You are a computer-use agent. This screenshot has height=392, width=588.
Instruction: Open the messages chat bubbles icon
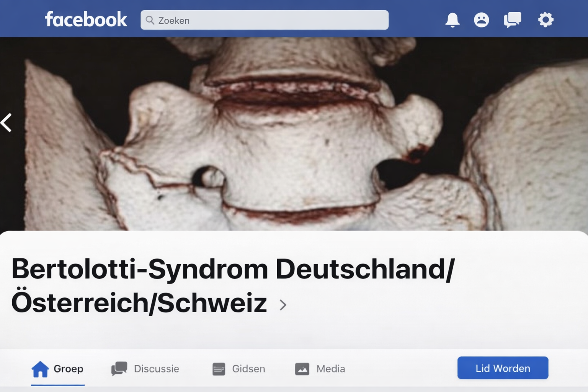512,20
